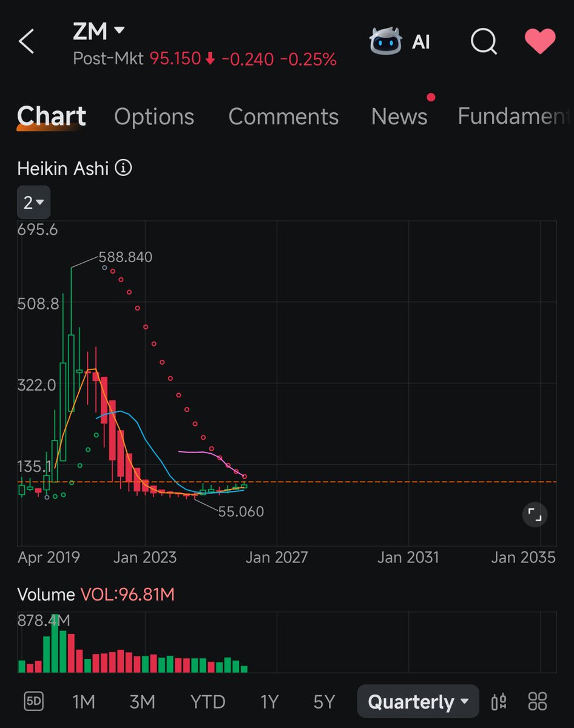Open the '2' indicator parameter dropdown

33,203
